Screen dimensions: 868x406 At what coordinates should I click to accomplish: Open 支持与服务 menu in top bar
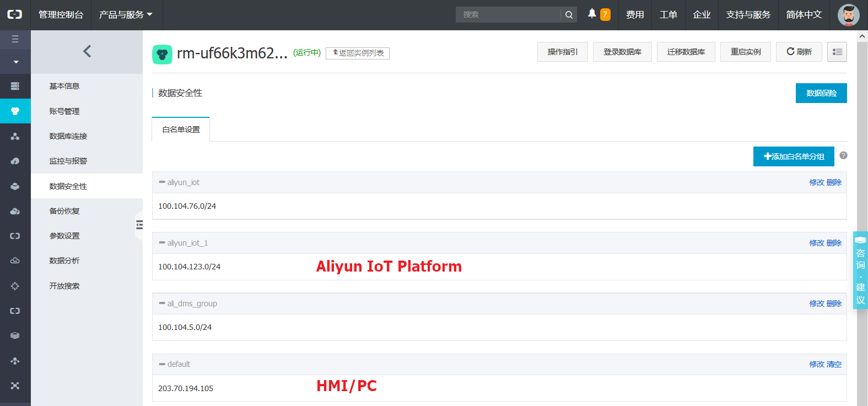click(x=748, y=15)
